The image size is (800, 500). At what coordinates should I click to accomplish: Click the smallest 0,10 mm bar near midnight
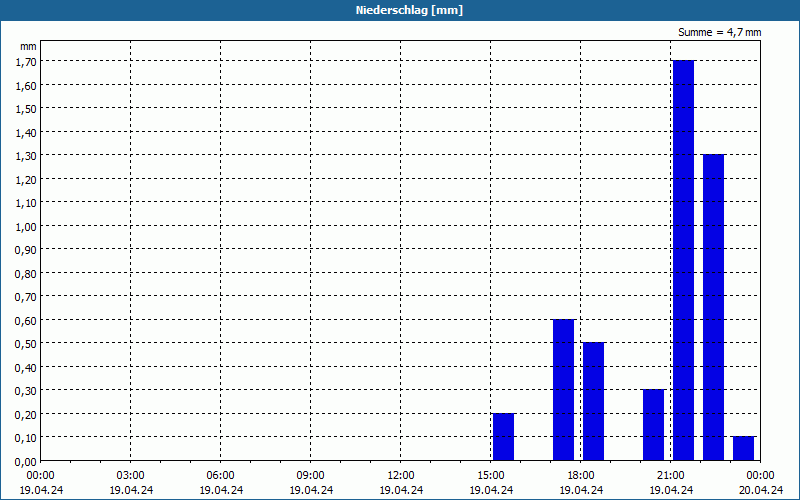(x=743, y=448)
